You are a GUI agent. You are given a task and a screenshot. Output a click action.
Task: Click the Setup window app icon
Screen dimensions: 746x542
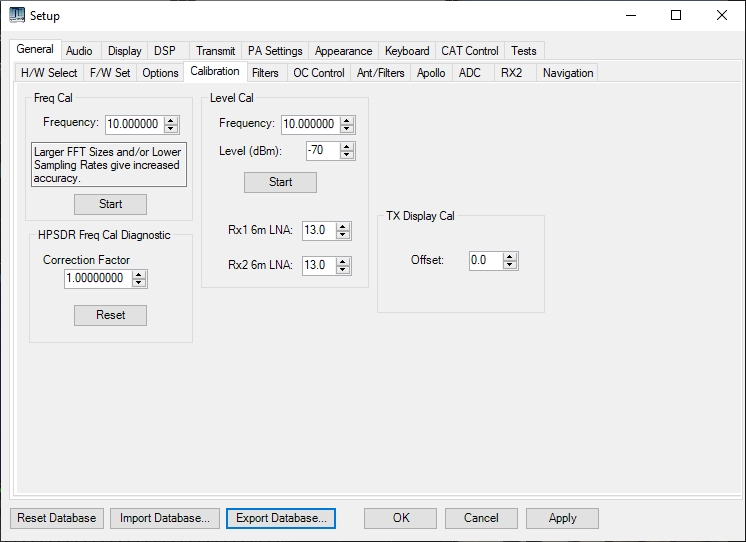click(x=17, y=15)
